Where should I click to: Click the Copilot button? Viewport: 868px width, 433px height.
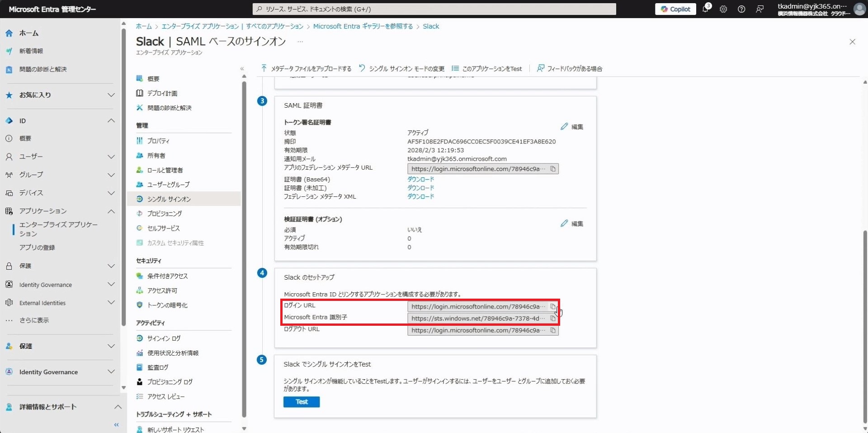tap(676, 9)
